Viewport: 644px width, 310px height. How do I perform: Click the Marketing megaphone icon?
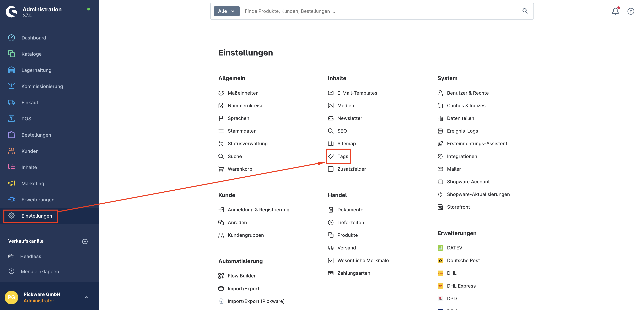[x=11, y=183]
